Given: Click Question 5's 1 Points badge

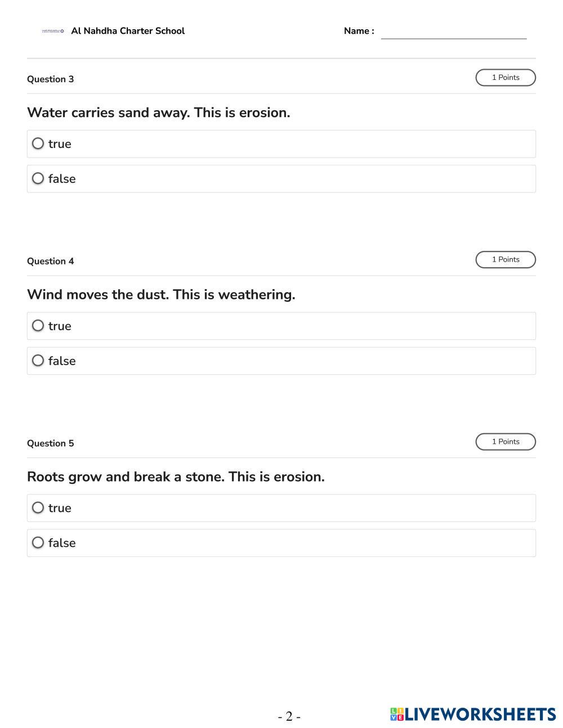Looking at the screenshot, I should tap(505, 442).
